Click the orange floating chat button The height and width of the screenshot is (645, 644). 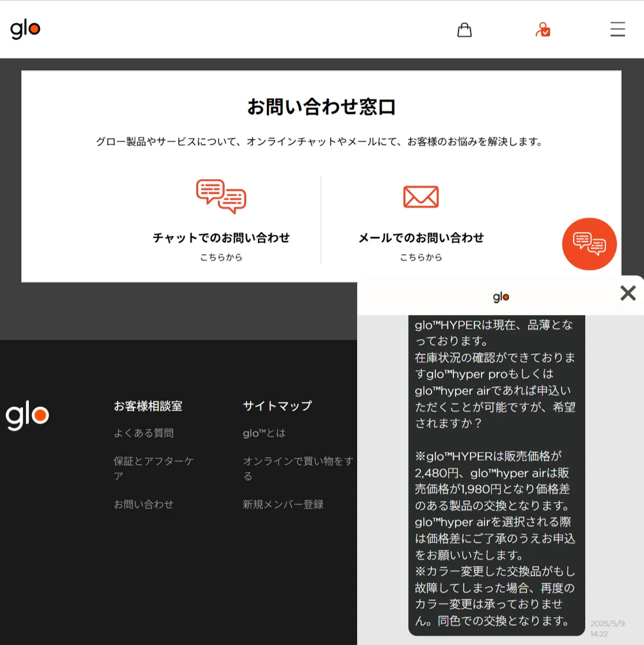click(x=589, y=244)
